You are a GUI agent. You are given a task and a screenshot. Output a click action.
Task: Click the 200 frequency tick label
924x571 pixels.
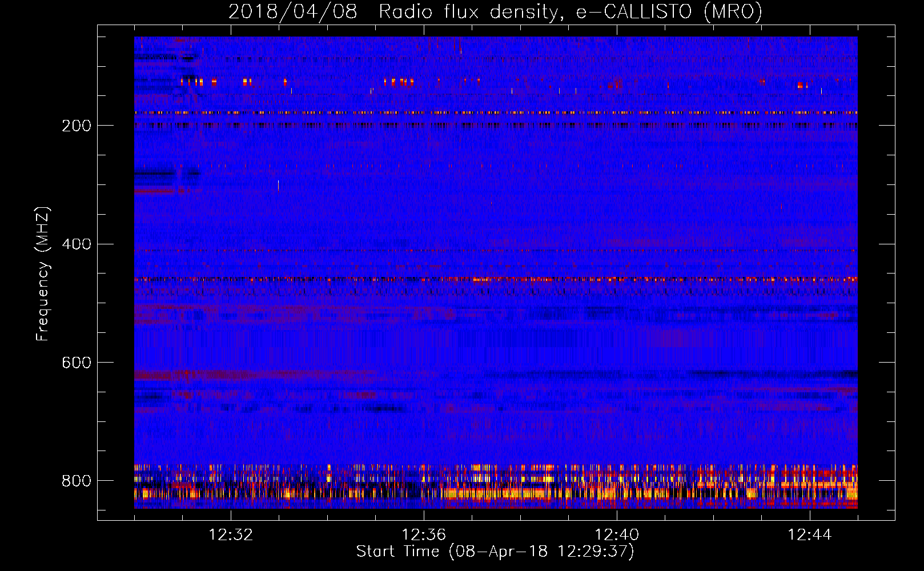tap(77, 126)
